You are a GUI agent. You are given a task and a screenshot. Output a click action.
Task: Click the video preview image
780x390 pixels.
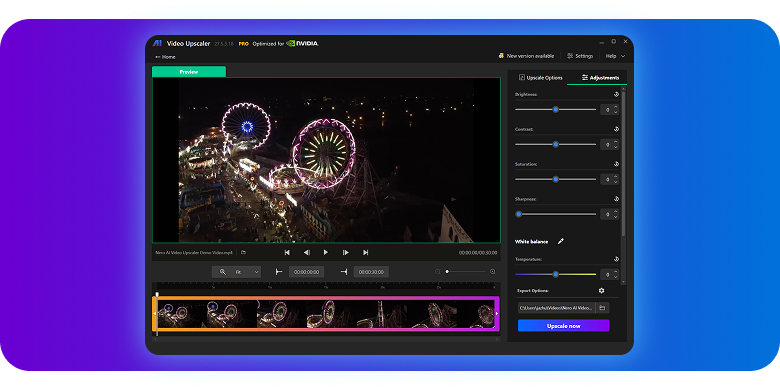326,160
